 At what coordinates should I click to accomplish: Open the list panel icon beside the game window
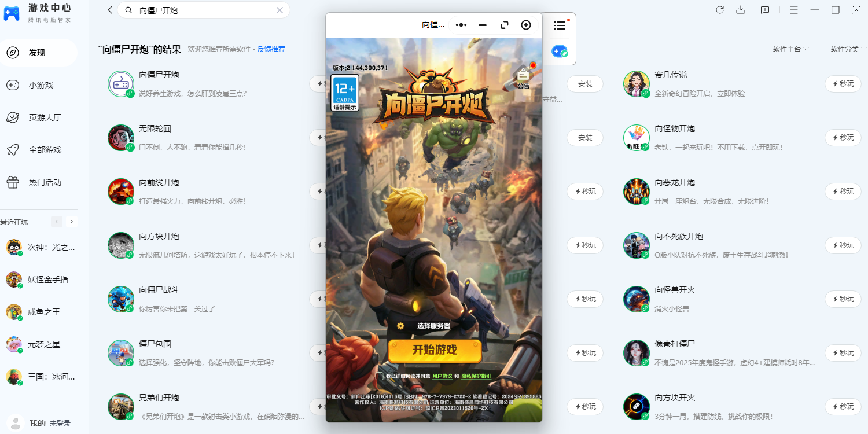[560, 25]
